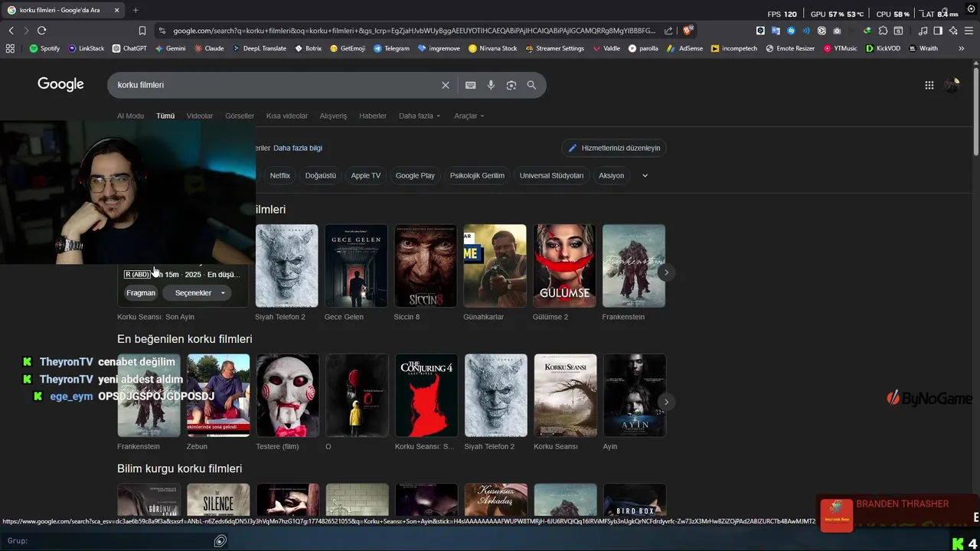Image resolution: width=980 pixels, height=551 pixels.
Task: Select the korku filmleri browser tab
Action: 64,10
